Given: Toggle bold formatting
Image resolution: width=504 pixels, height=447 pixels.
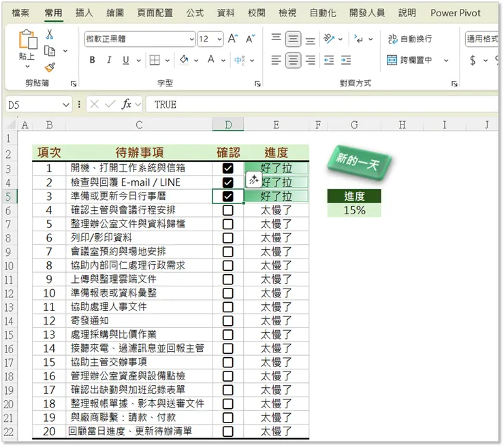Looking at the screenshot, I should tap(92, 60).
